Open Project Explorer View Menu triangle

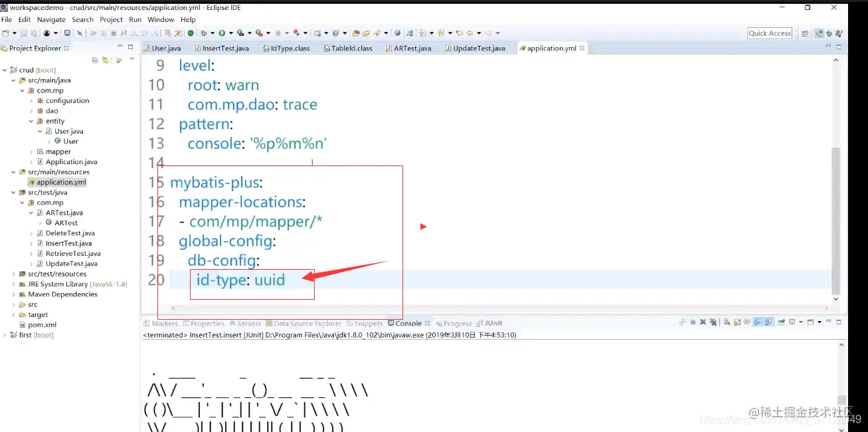[x=131, y=60]
